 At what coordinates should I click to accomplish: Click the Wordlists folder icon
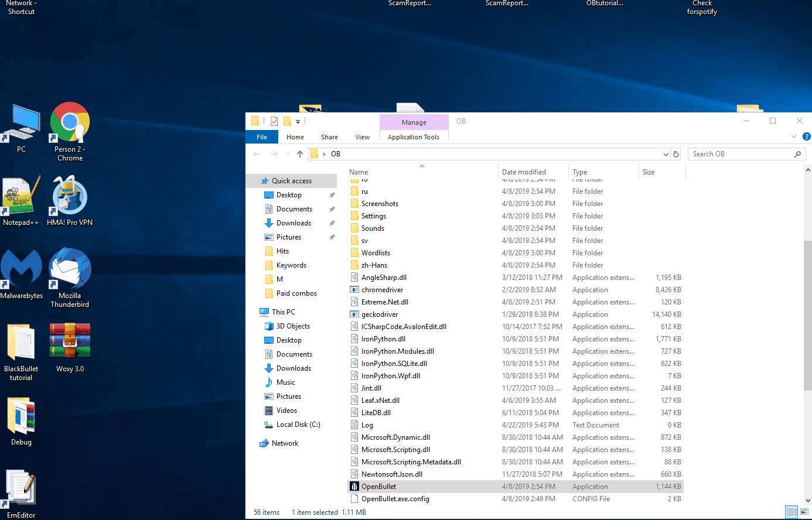pos(354,253)
